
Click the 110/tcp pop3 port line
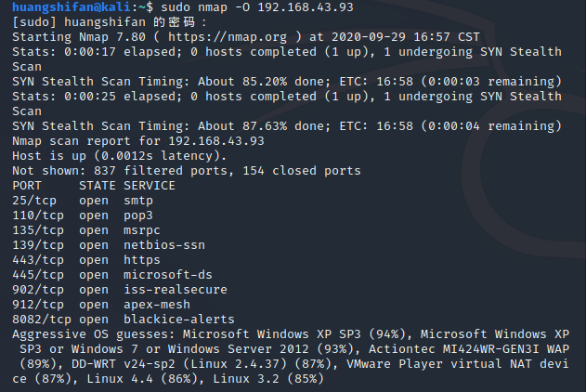tap(83, 216)
